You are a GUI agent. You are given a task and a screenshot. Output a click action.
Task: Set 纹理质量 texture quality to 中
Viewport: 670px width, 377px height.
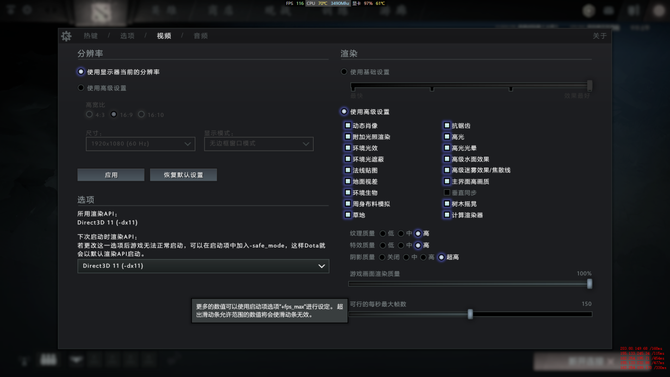click(x=401, y=233)
